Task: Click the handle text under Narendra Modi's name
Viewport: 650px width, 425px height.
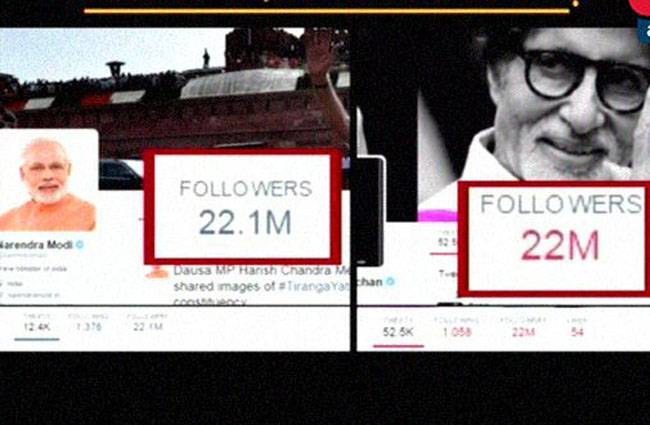Action: [26, 256]
